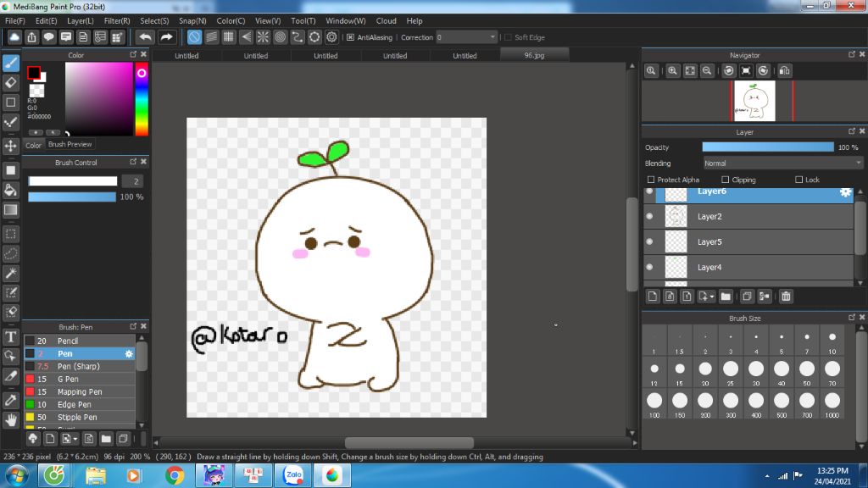Select the Text tool
Image resolution: width=868 pixels, height=488 pixels.
click(x=11, y=336)
